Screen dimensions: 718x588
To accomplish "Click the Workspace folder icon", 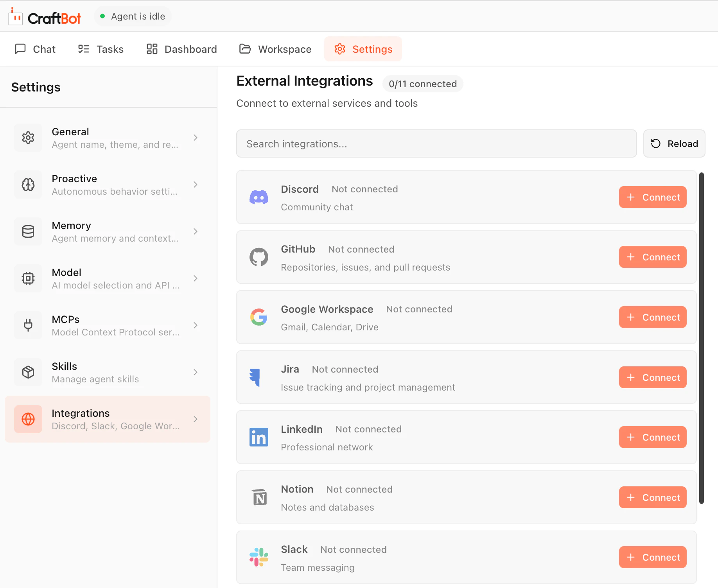I will 245,49.
